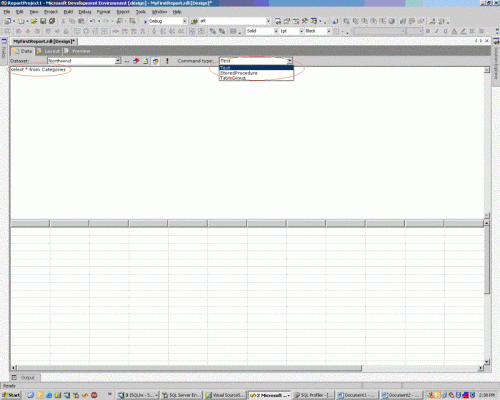500x400 pixels.
Task: Open the Format menu
Action: (x=103, y=12)
